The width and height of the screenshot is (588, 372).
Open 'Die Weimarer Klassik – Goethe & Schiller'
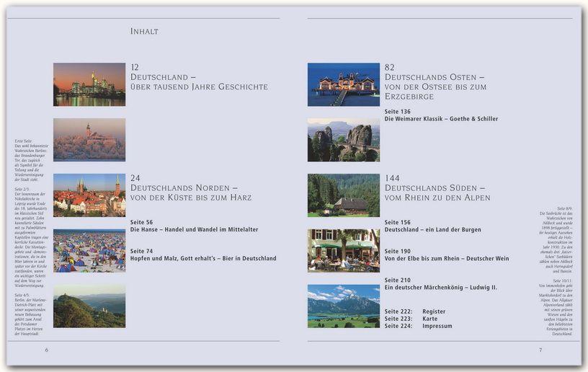tap(440, 119)
